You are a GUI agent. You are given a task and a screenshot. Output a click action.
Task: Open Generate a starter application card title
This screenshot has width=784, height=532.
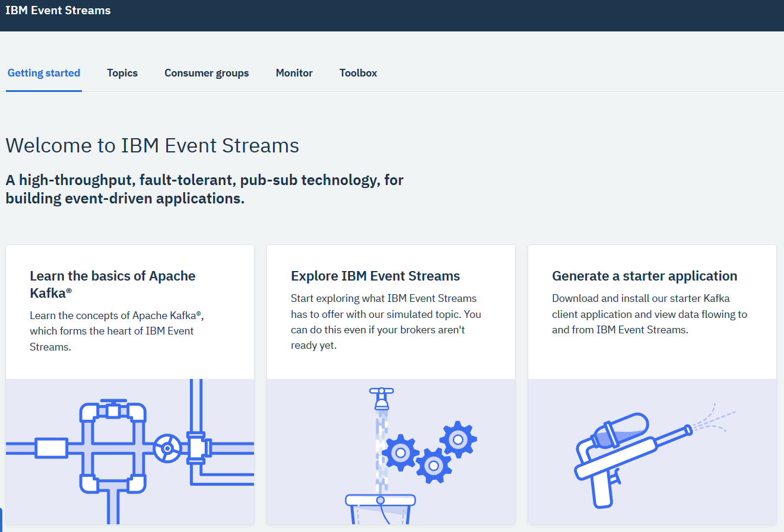(645, 276)
